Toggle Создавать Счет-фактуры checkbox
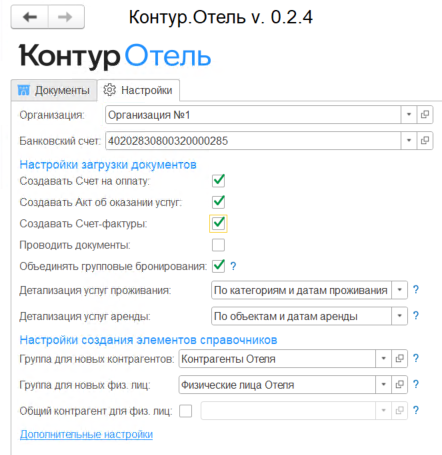Screen dimensions: 442x455 pyautogui.click(x=218, y=223)
